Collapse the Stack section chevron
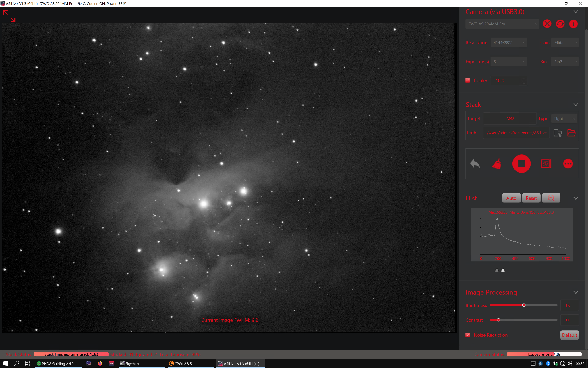Viewport: 588px width, 368px height. [x=576, y=105]
